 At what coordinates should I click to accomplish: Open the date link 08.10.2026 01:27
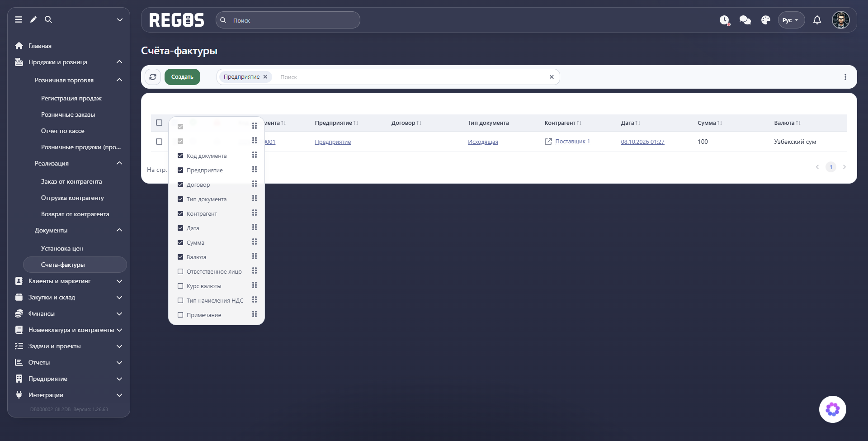coord(642,142)
